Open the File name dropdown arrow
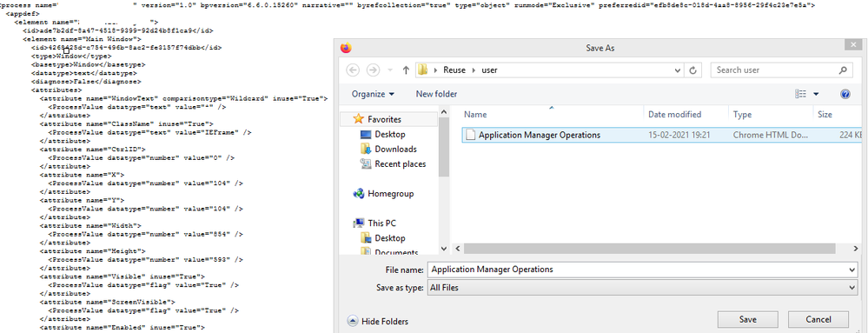Image resolution: width=868 pixels, height=333 pixels. 852,270
